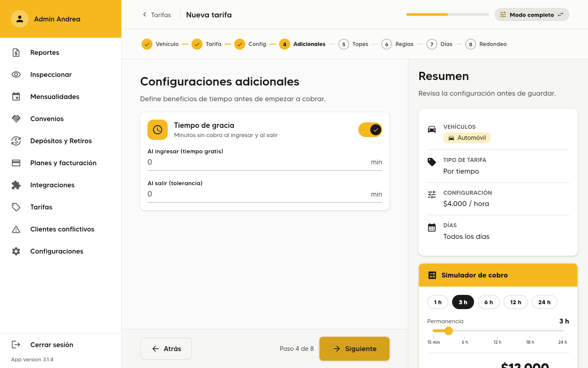
Task: Select the 12 h simulator duration
Action: tap(515, 302)
